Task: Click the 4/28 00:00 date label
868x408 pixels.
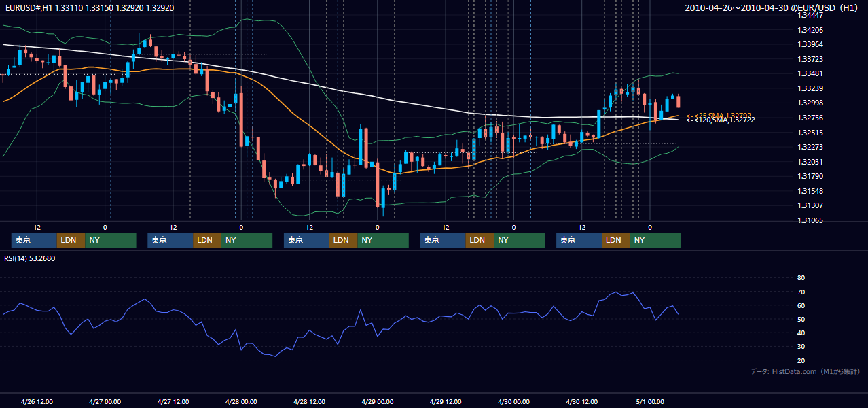Action: (x=241, y=401)
